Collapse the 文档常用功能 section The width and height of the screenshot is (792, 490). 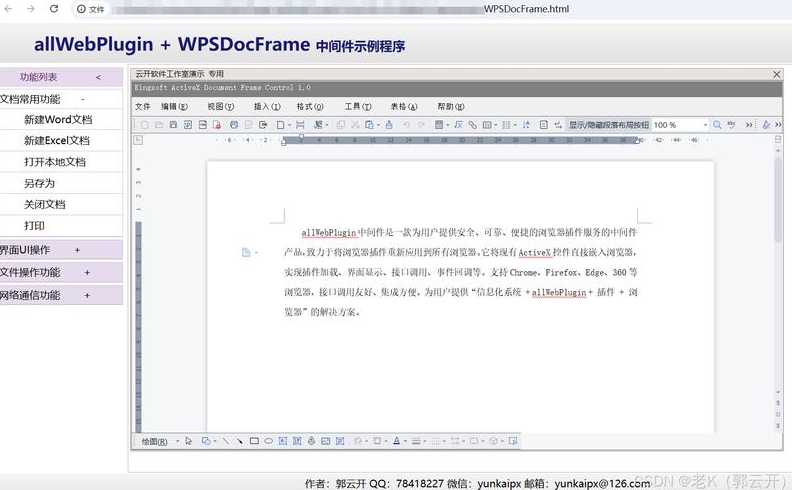83,100
